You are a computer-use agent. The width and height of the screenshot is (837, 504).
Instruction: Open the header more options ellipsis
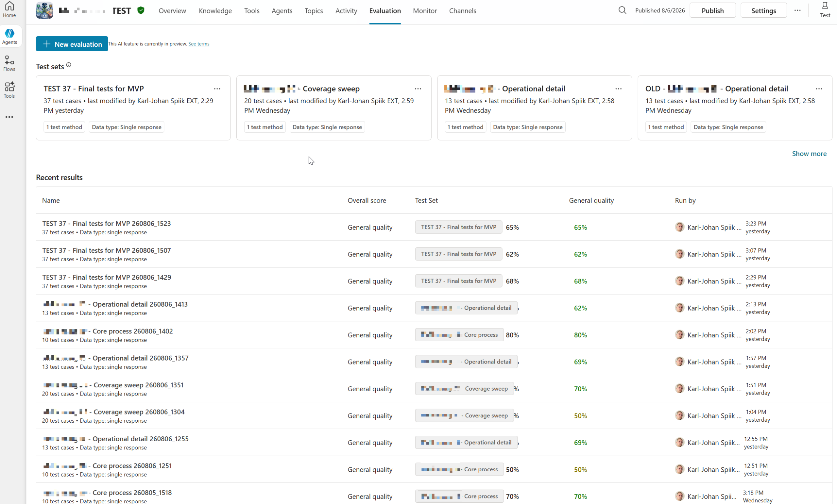(797, 10)
